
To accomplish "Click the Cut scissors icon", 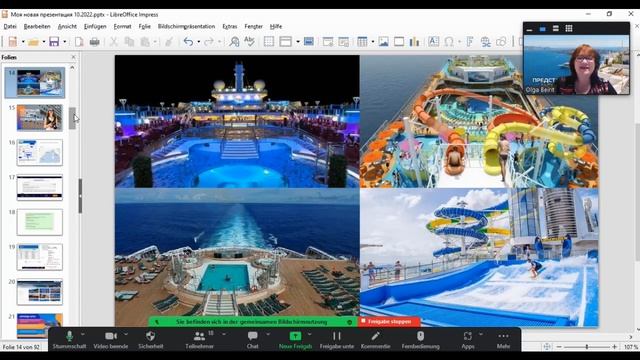I will click(x=114, y=42).
